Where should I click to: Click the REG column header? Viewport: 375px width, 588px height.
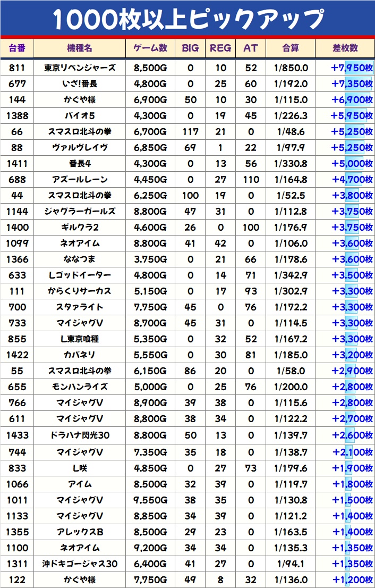220,48
